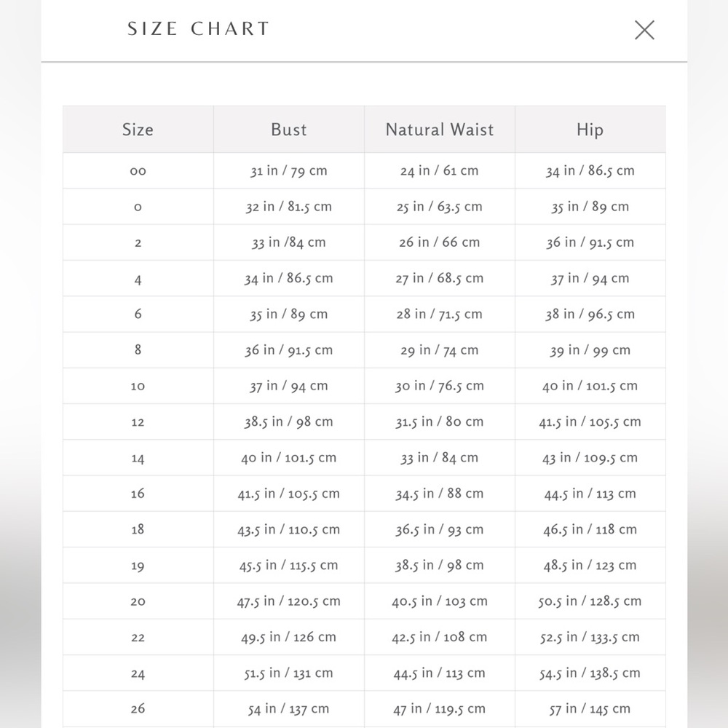This screenshot has width=728, height=728.
Task: Click the bust measurement for size 8
Action: tap(289, 350)
